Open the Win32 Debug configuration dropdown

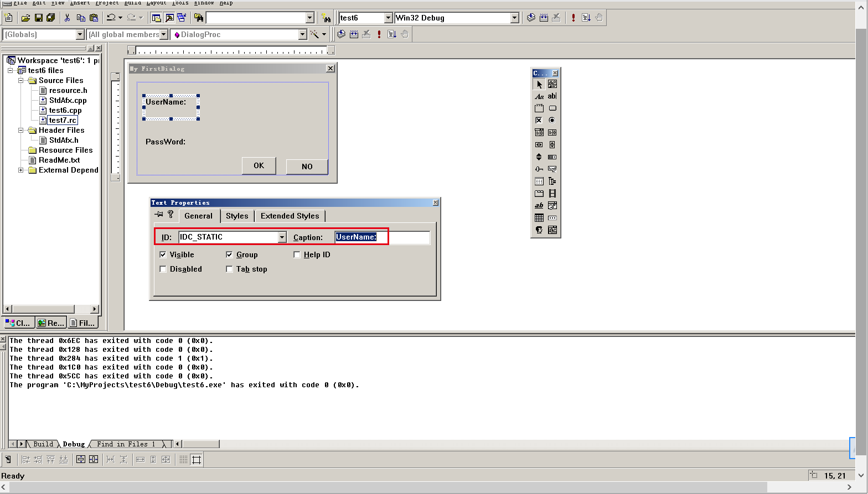point(514,18)
